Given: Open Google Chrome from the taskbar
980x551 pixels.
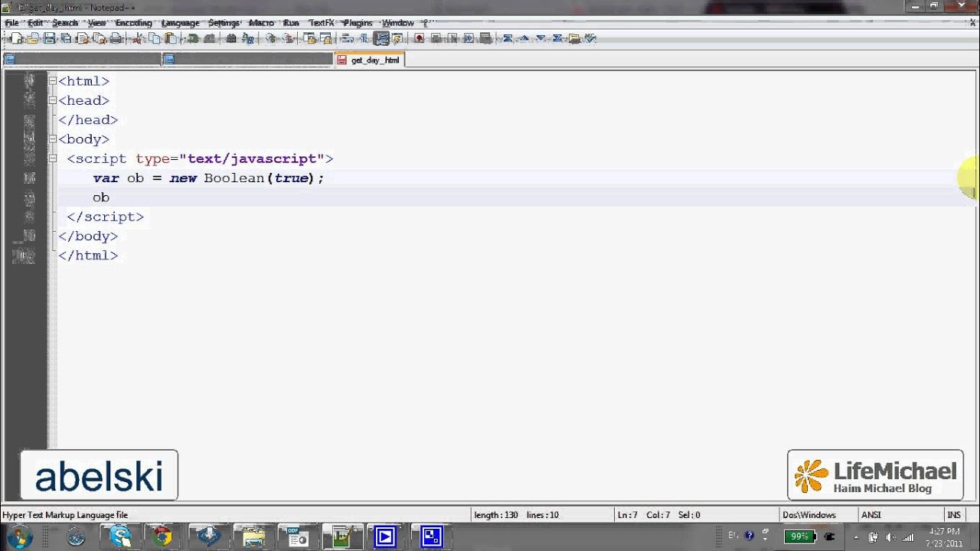Looking at the screenshot, I should pos(162,536).
